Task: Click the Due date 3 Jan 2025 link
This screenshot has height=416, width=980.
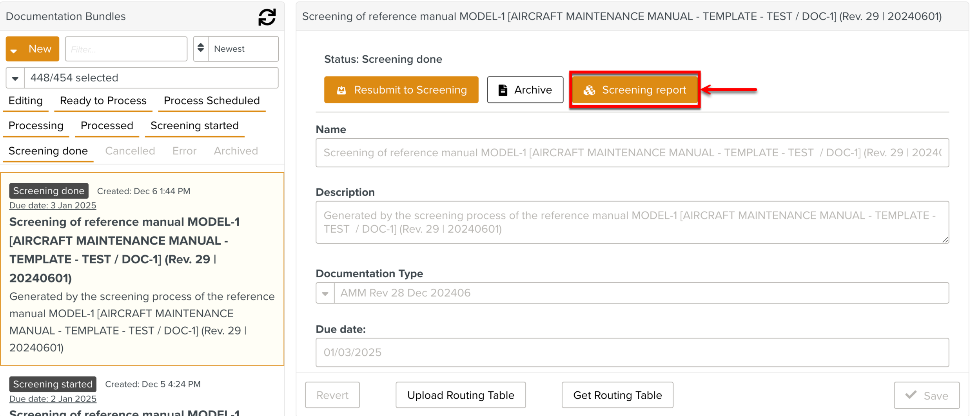Action: click(53, 205)
